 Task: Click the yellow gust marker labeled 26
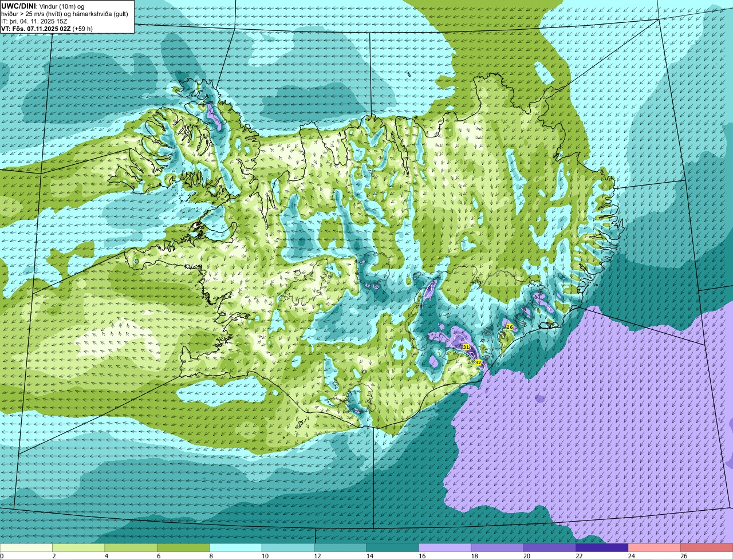(x=510, y=327)
